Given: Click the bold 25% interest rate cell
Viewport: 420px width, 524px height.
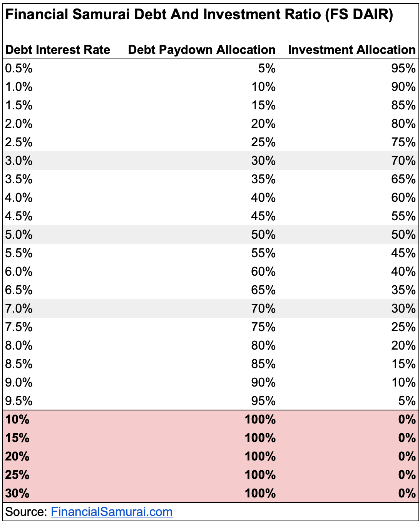Looking at the screenshot, I should [x=17, y=475].
